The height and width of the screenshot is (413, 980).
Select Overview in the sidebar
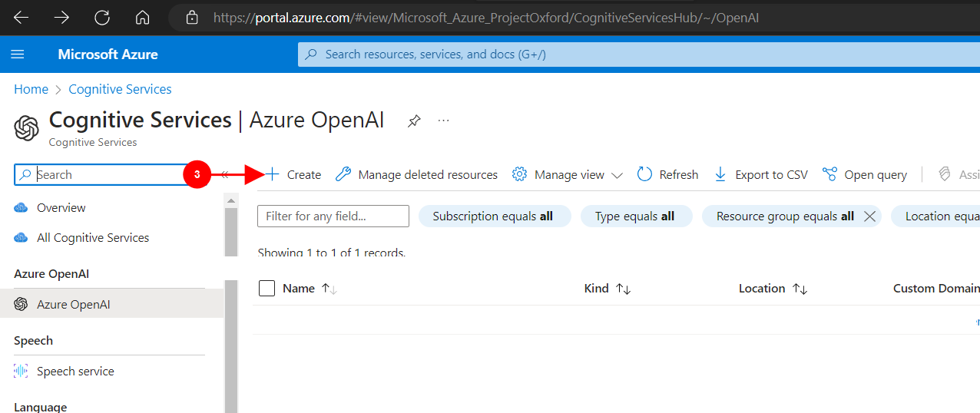pos(61,208)
